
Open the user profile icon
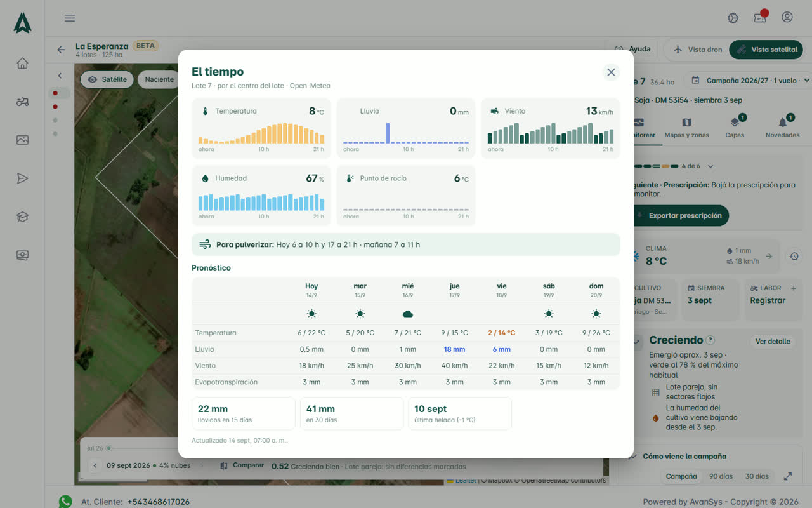pyautogui.click(x=787, y=17)
